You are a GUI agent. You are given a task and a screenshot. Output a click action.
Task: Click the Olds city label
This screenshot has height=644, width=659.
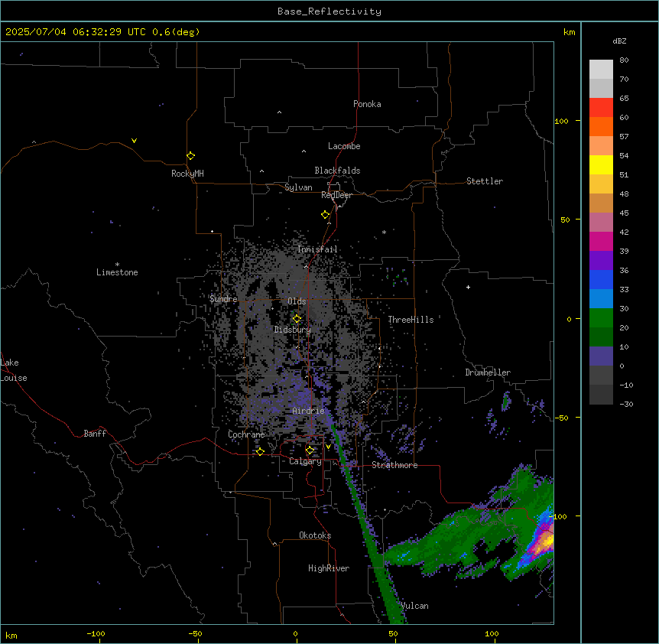click(297, 301)
